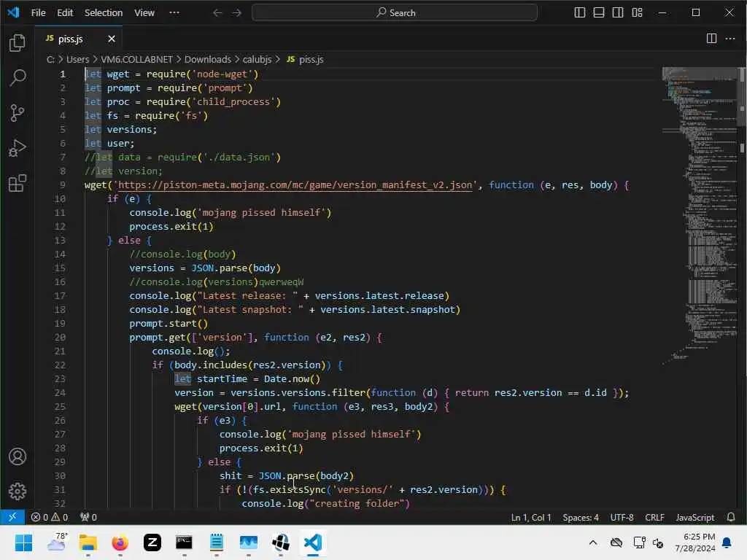Open the Source Control view
This screenshot has width=747, height=560.
[x=18, y=113]
